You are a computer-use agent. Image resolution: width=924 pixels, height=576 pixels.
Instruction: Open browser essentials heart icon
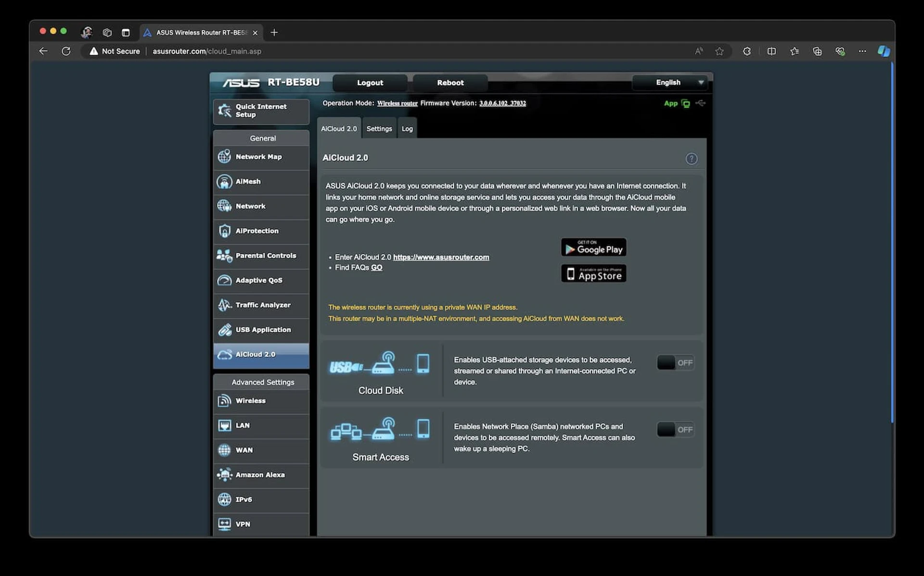(x=840, y=51)
